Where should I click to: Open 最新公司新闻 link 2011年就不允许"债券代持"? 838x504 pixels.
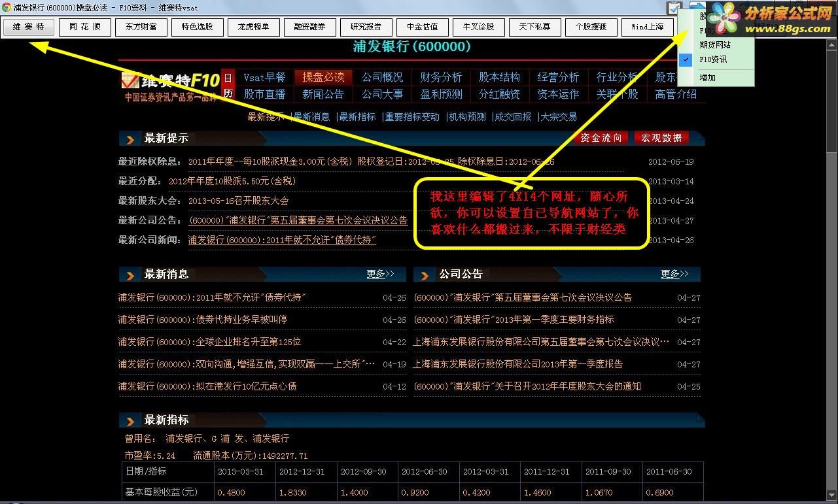[283, 240]
